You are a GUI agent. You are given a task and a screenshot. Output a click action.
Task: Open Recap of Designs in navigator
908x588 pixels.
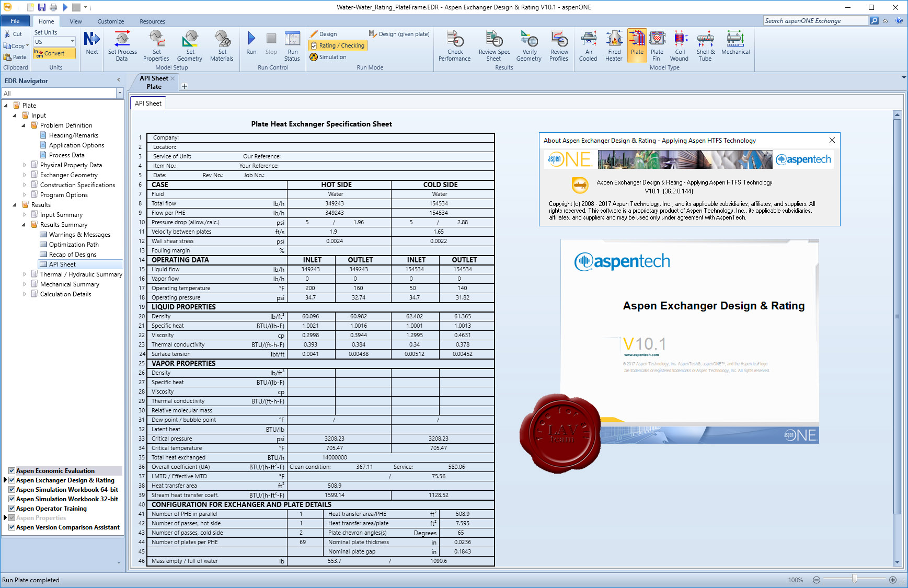[x=73, y=255]
